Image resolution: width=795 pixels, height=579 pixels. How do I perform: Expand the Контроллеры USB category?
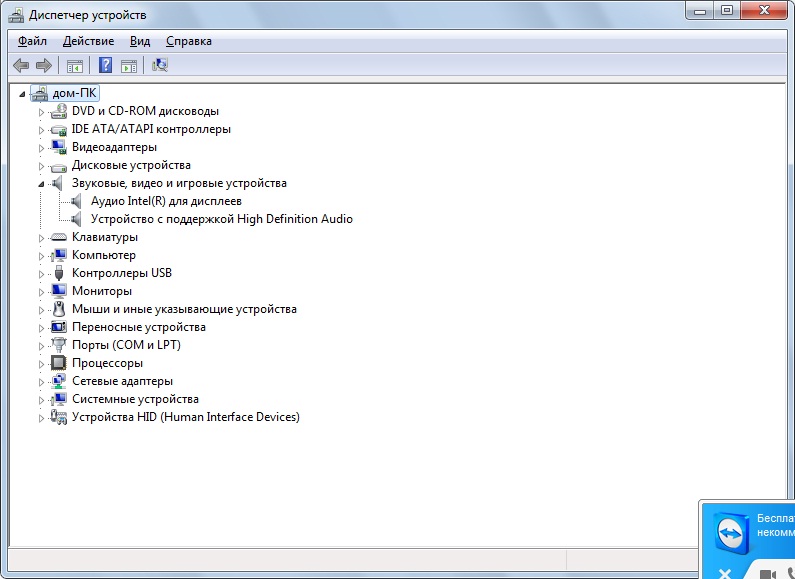point(41,274)
